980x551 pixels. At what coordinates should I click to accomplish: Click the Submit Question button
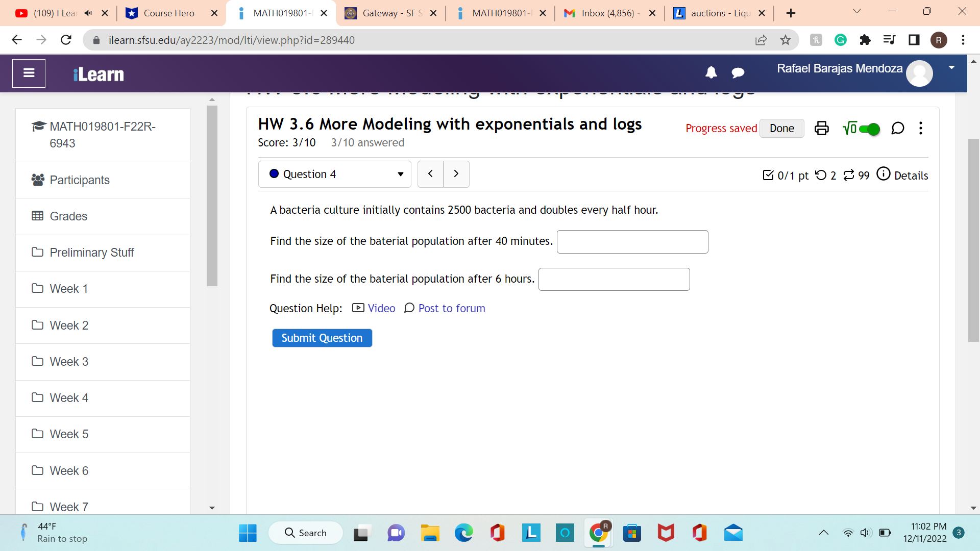[x=322, y=338]
